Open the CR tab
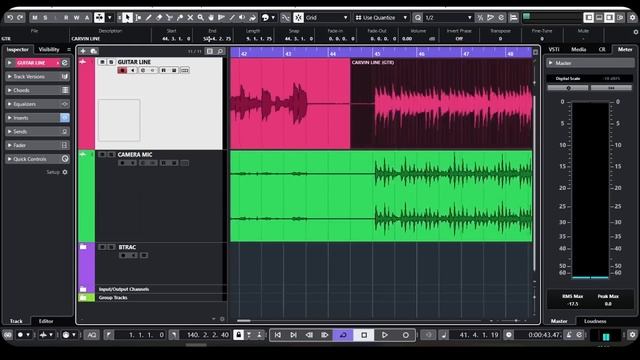Image resolution: width=640 pixels, height=360 pixels. point(602,49)
